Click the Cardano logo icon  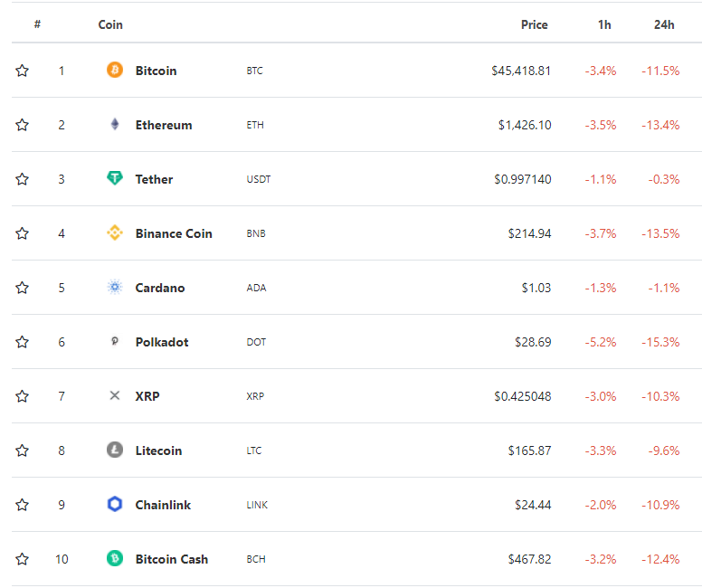[x=115, y=287]
